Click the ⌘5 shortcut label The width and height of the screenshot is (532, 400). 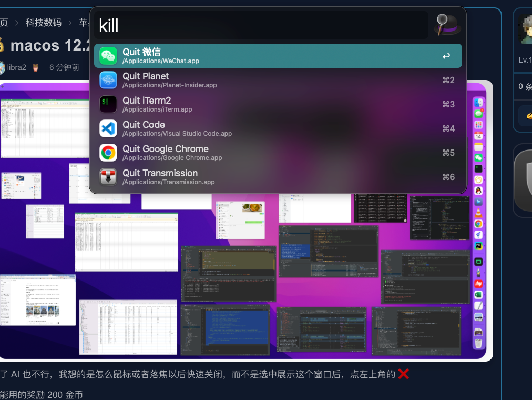pos(448,153)
